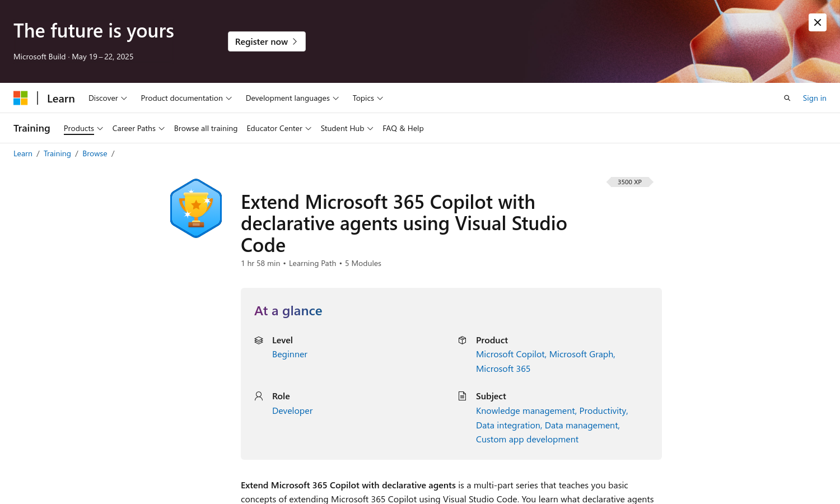The height and width of the screenshot is (504, 840).
Task: Expand the Topics menu
Action: (367, 98)
